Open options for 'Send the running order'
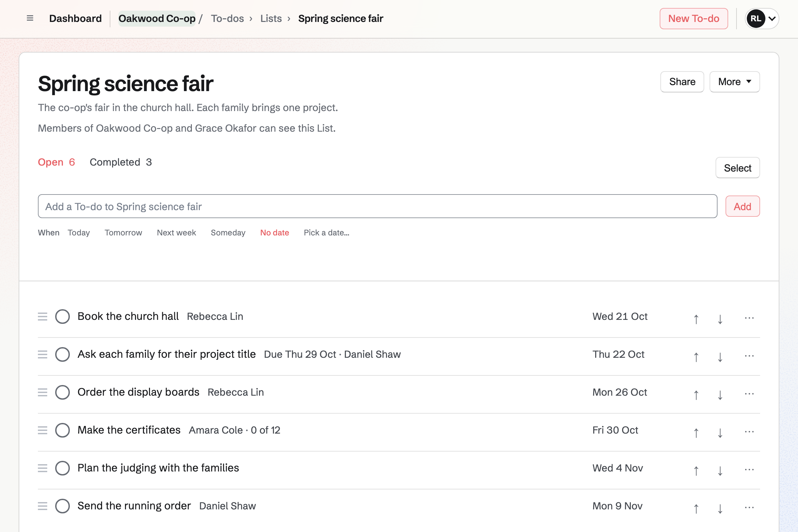 749,508
